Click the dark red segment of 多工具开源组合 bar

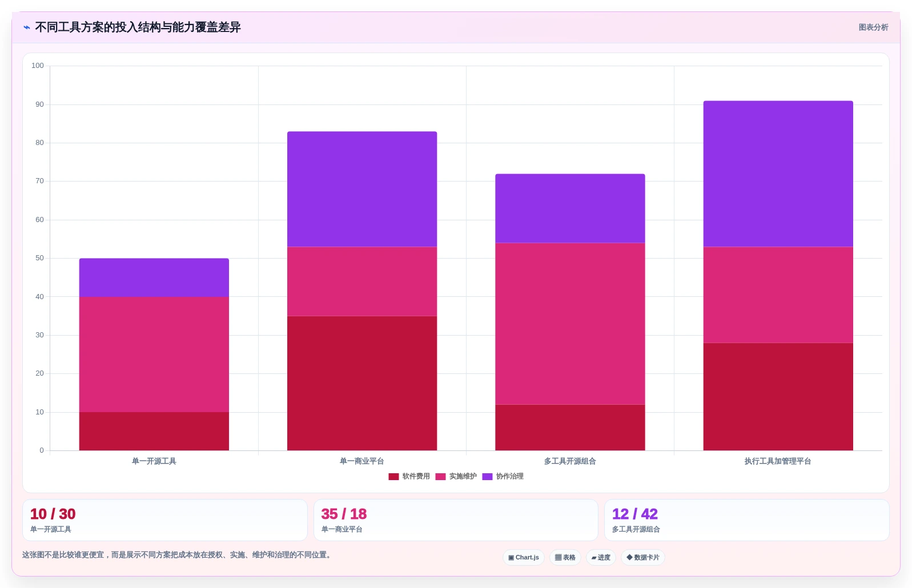(x=570, y=428)
